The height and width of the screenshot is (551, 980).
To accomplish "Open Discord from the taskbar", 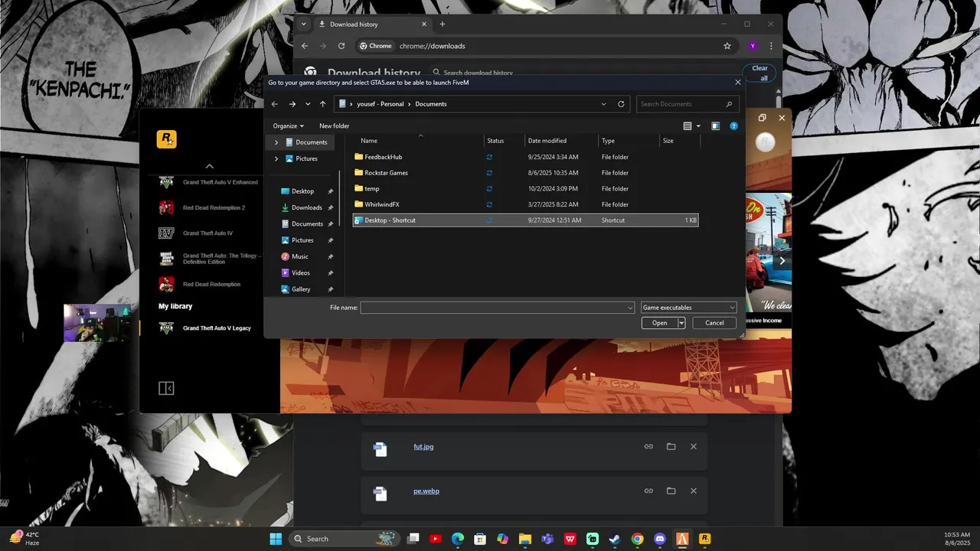I will pos(660,539).
